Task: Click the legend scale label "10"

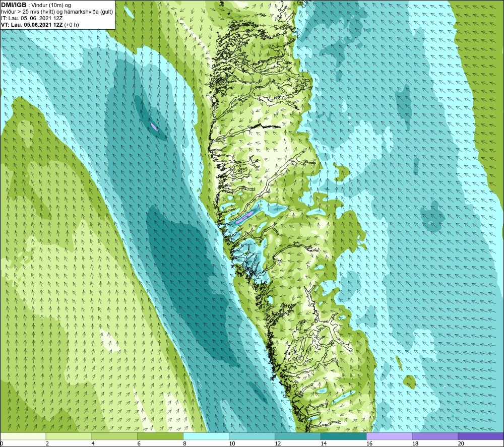Action: (x=232, y=443)
